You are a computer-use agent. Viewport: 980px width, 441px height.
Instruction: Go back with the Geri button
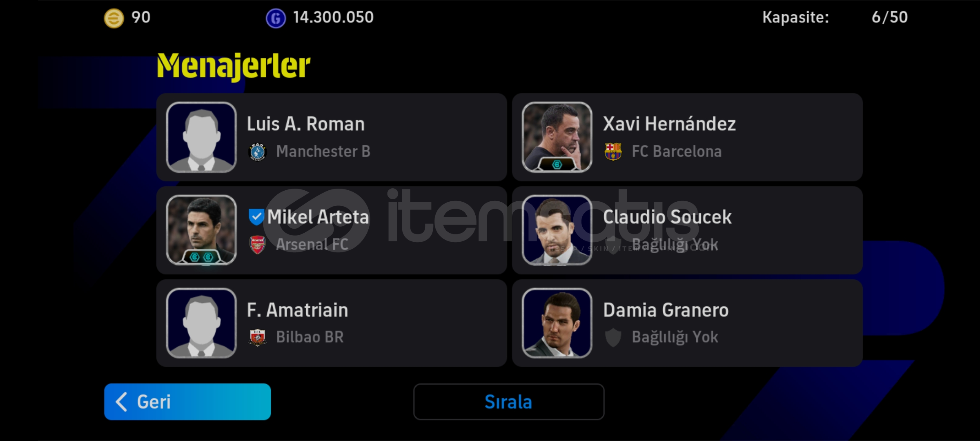[187, 402]
